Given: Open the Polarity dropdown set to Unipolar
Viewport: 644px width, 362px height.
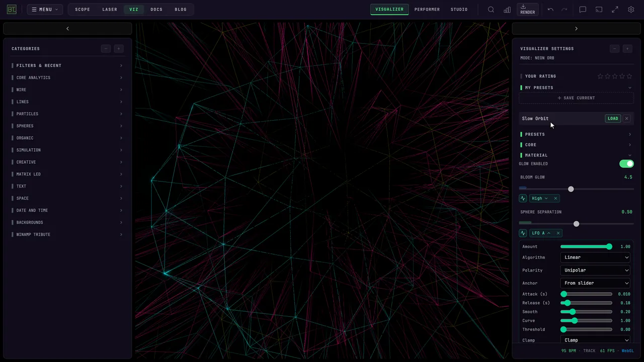Looking at the screenshot, I should tap(596, 270).
